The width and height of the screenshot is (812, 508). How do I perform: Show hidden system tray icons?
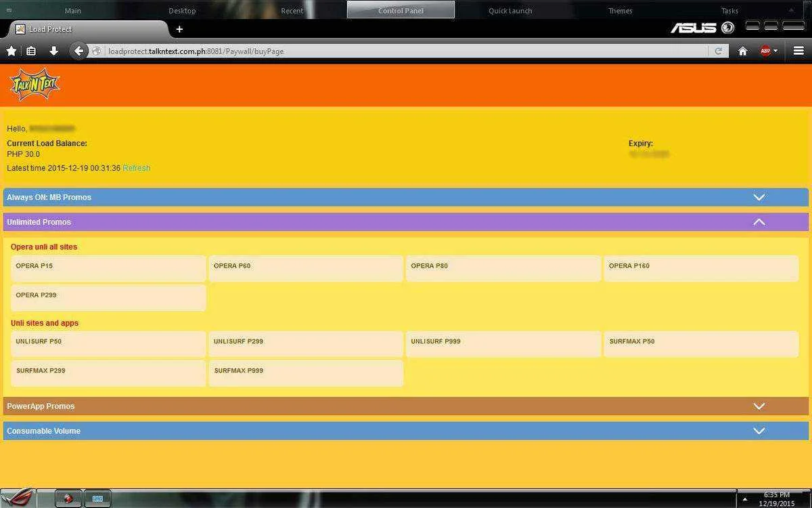coord(745,499)
